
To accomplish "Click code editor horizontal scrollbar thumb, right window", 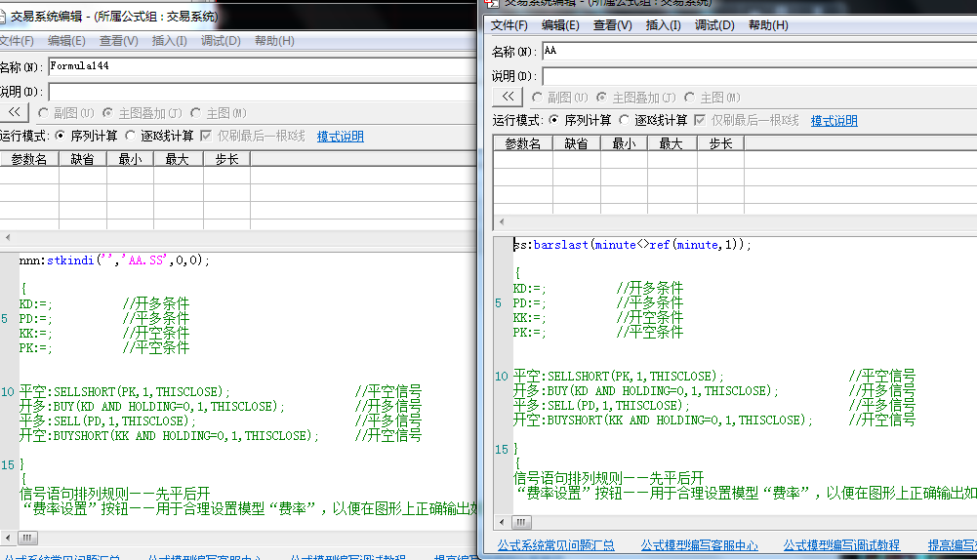I will point(521,522).
